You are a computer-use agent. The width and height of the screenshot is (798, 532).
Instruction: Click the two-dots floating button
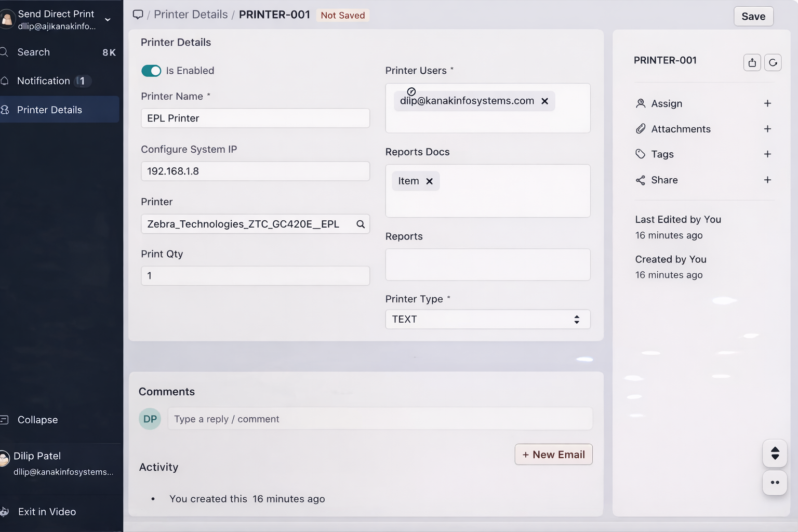tap(775, 483)
